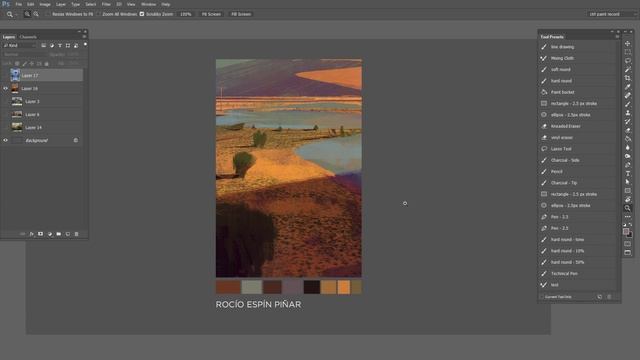
Task: Add layer mask from Layers panel footer
Action: pyautogui.click(x=40, y=234)
